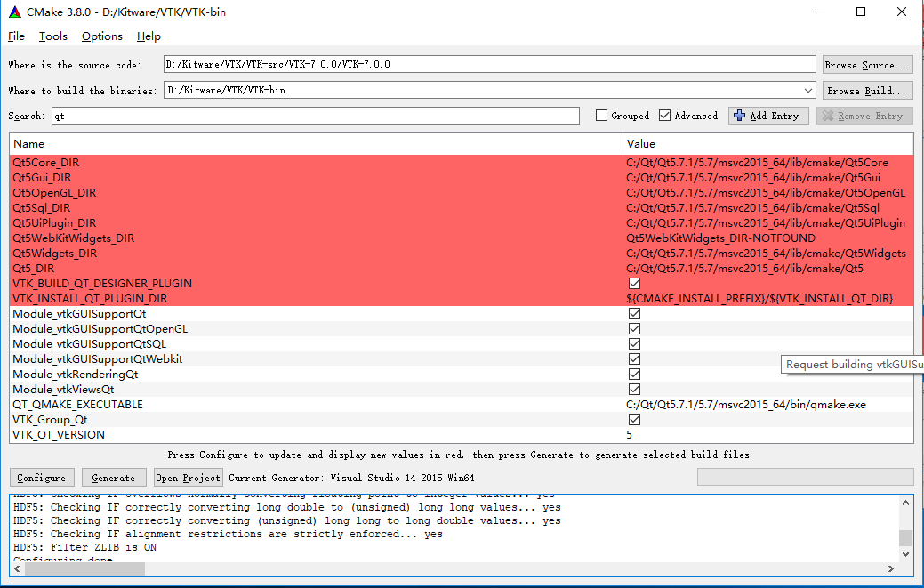The image size is (924, 588).
Task: Focus the Search field containing qt
Action: click(316, 116)
